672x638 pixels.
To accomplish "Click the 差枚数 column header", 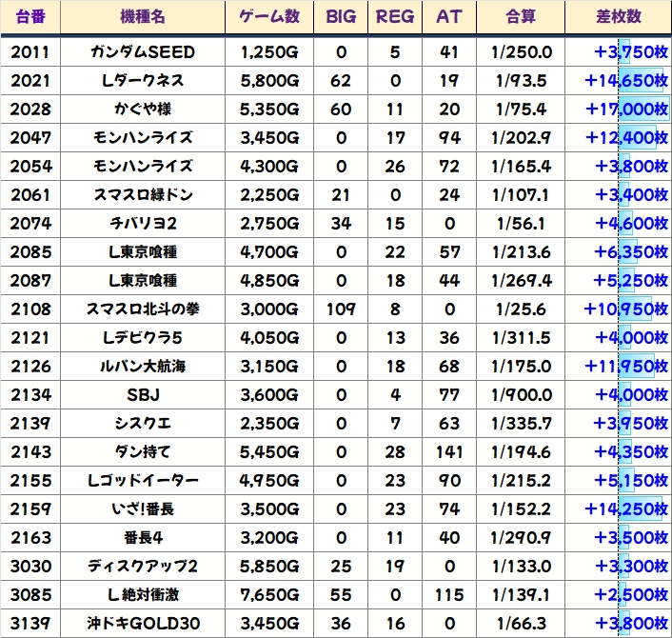I will 619,17.
